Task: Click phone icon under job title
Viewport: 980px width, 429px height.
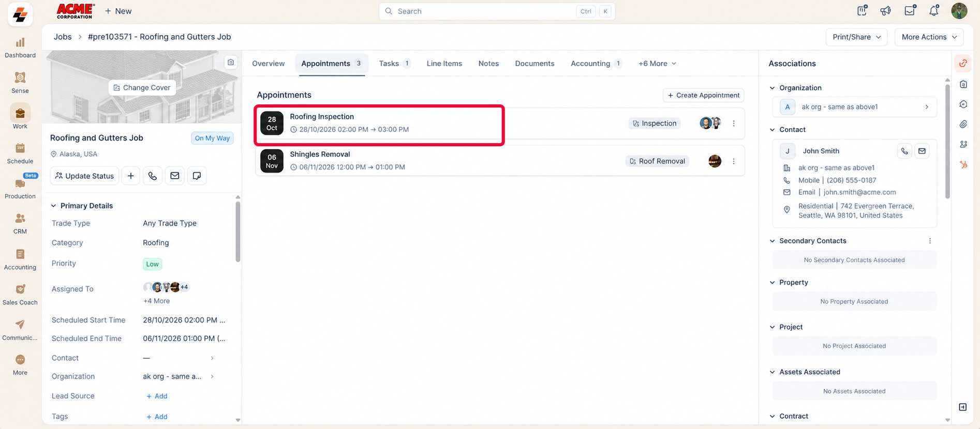Action: click(x=153, y=176)
